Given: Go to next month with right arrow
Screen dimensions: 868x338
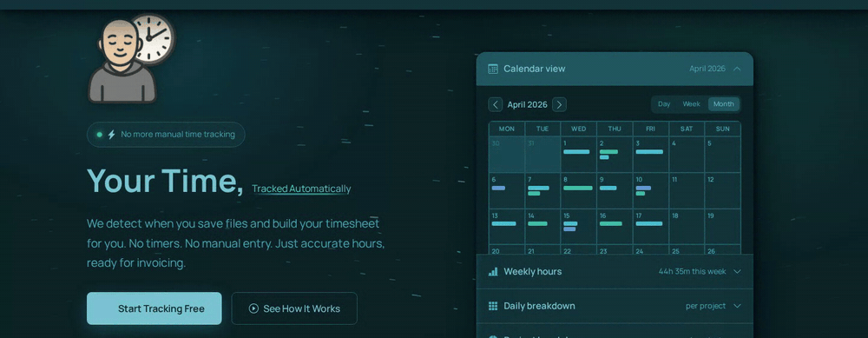Looking at the screenshot, I should (559, 105).
